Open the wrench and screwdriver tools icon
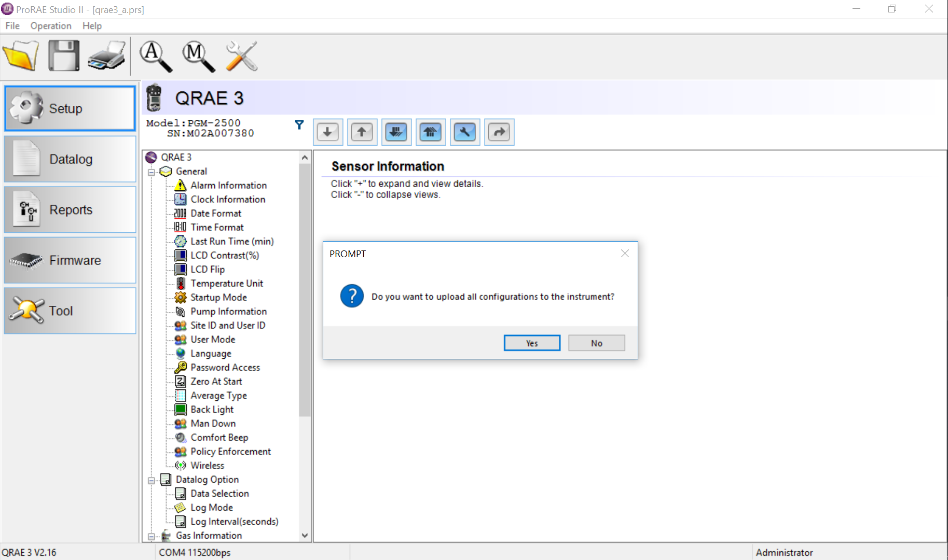Viewport: 948px width, 560px height. pos(242,56)
